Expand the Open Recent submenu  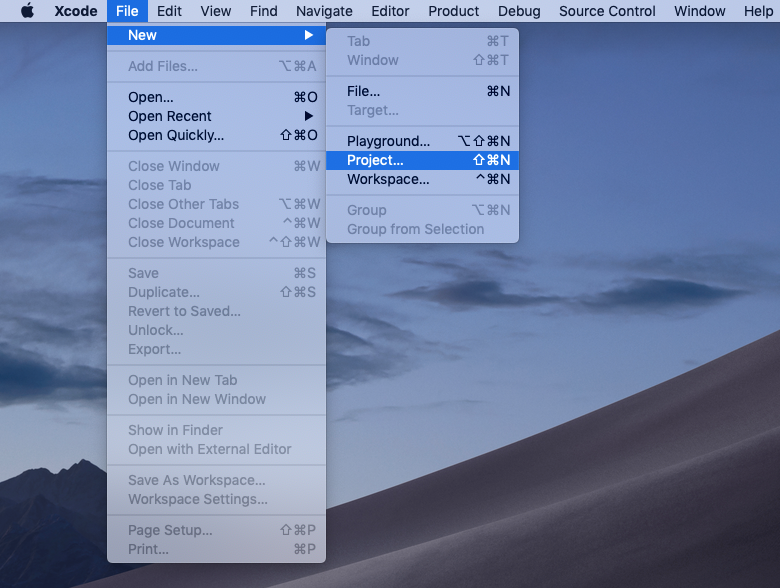click(216, 116)
